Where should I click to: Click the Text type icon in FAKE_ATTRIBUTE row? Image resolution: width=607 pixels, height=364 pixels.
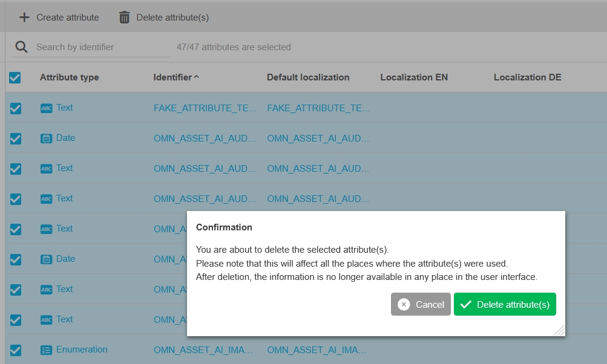[46, 108]
